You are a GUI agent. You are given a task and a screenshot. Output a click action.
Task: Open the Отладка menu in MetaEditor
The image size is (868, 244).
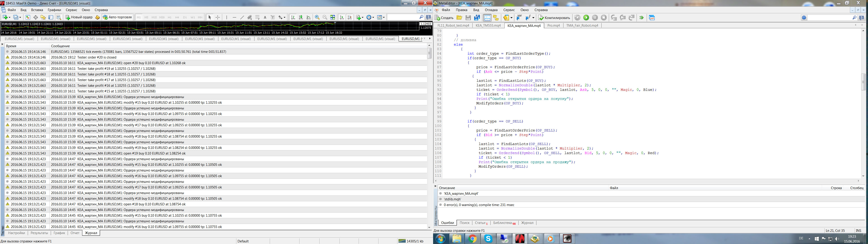[491, 10]
